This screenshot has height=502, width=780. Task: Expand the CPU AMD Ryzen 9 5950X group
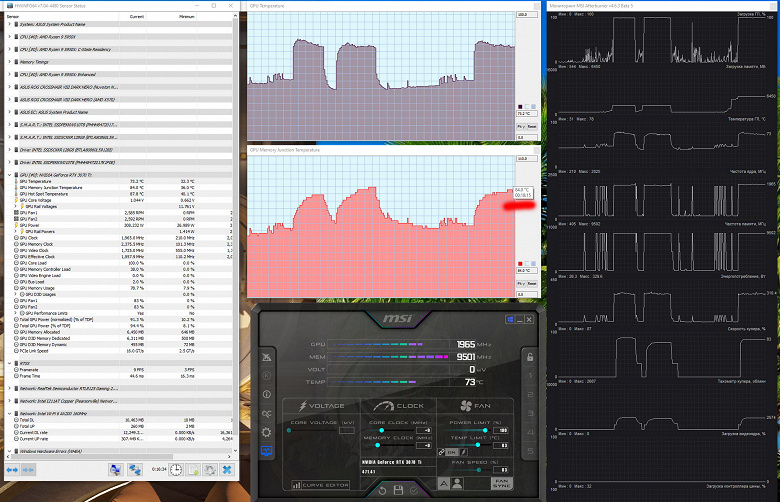coord(9,36)
